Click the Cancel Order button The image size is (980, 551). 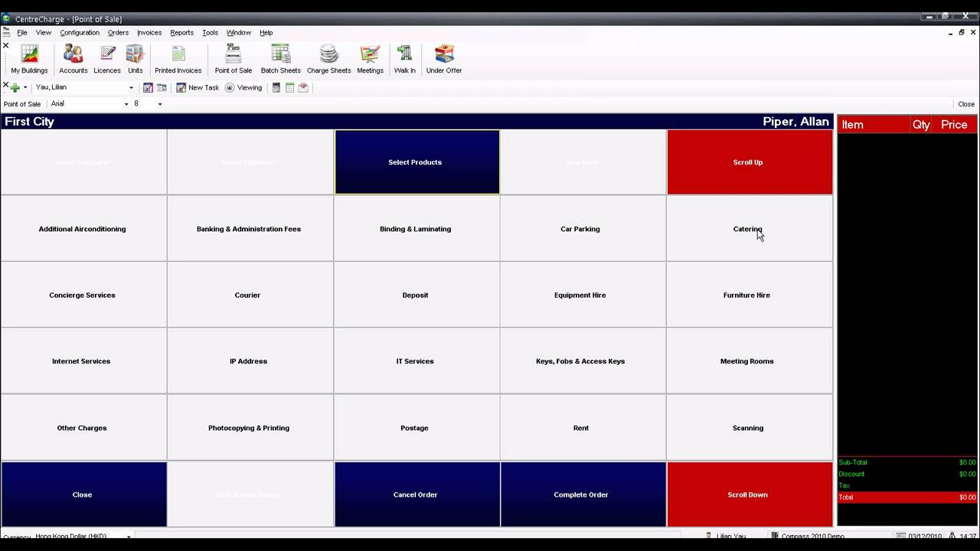(416, 494)
